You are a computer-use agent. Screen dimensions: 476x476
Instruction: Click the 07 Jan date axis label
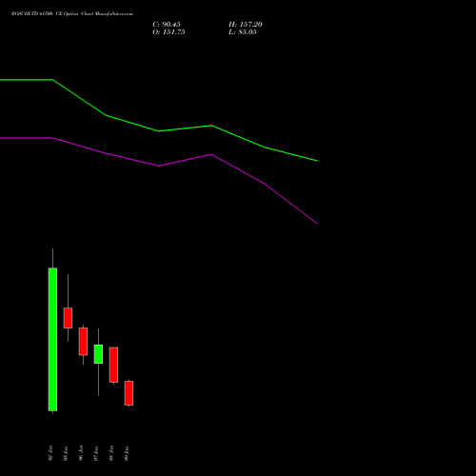click(96, 453)
